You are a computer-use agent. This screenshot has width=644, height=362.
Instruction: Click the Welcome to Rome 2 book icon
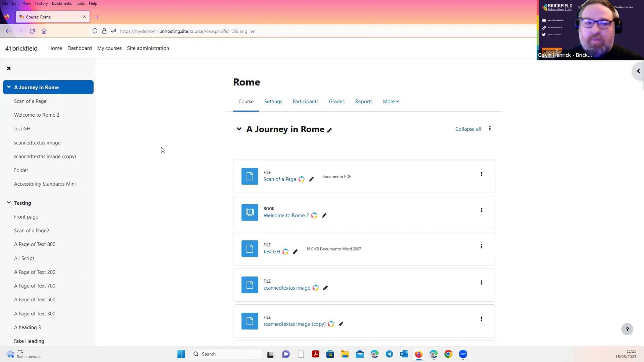click(x=250, y=212)
